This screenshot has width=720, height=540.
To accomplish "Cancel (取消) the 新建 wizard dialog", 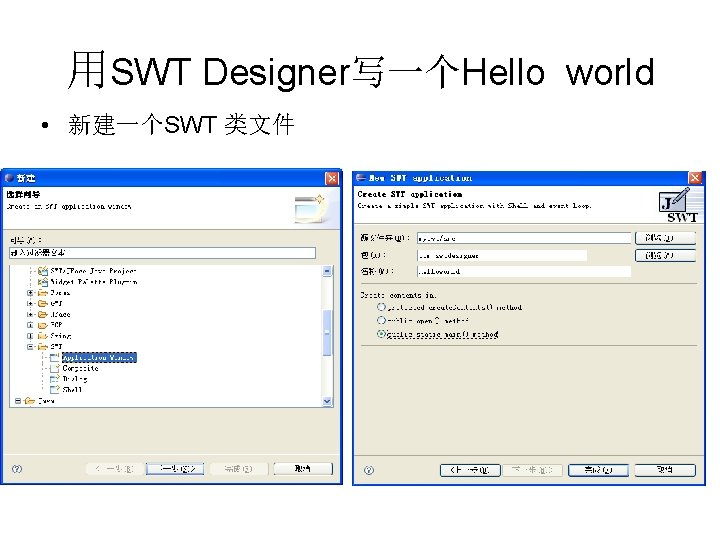I will coord(303,468).
